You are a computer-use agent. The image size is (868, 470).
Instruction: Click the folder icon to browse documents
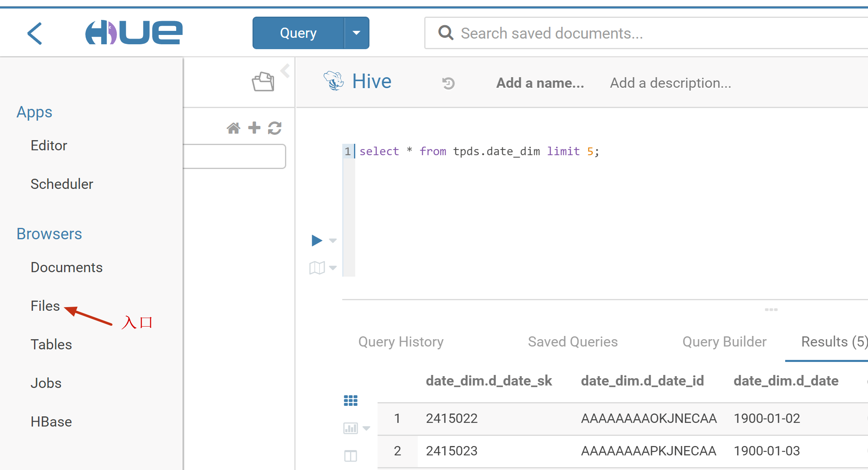tap(262, 81)
